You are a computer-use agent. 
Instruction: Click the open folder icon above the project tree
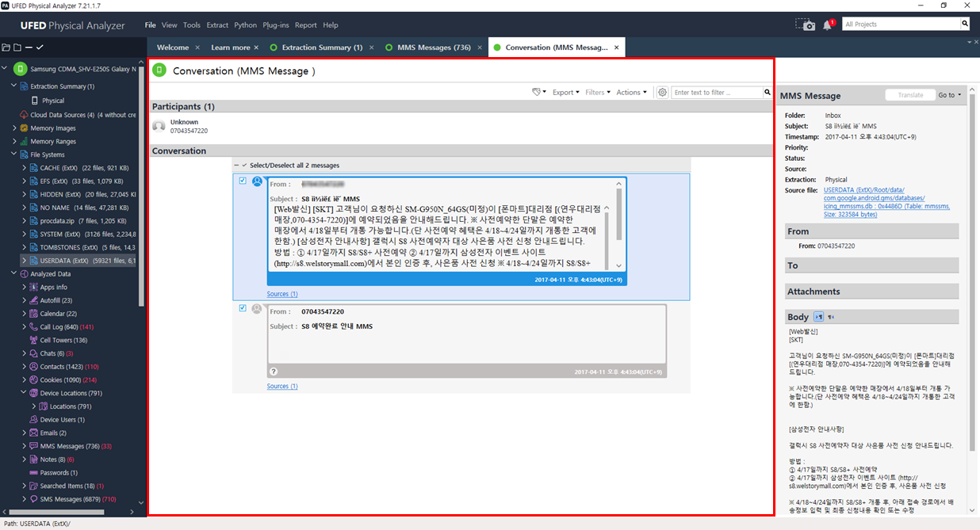(6, 48)
